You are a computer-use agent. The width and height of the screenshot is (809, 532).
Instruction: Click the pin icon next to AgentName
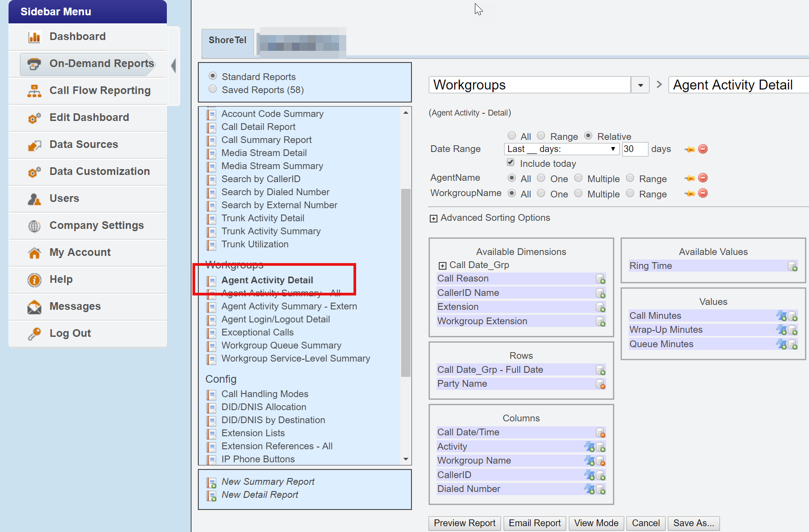[x=689, y=179]
